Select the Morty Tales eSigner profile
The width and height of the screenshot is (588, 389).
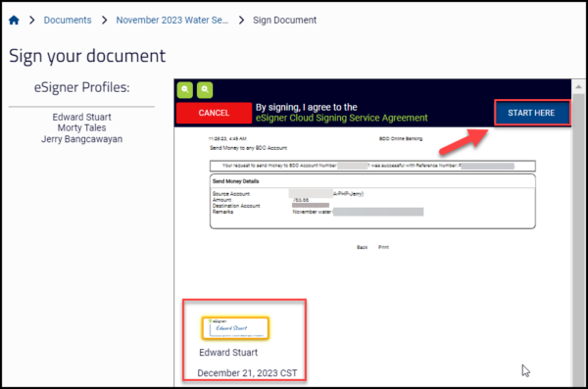[81, 128]
